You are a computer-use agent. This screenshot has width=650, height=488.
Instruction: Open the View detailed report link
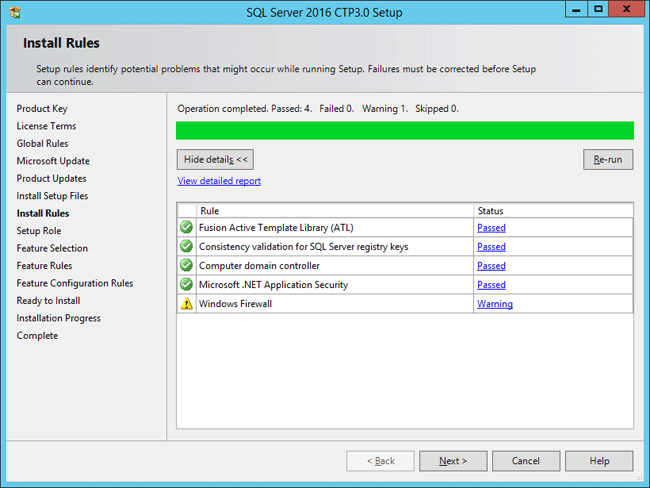coord(219,181)
